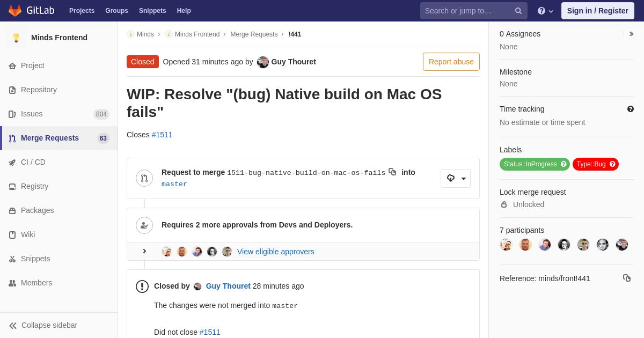Click the red Closed status badge
Screen dimensions: 644x338
[143, 62]
